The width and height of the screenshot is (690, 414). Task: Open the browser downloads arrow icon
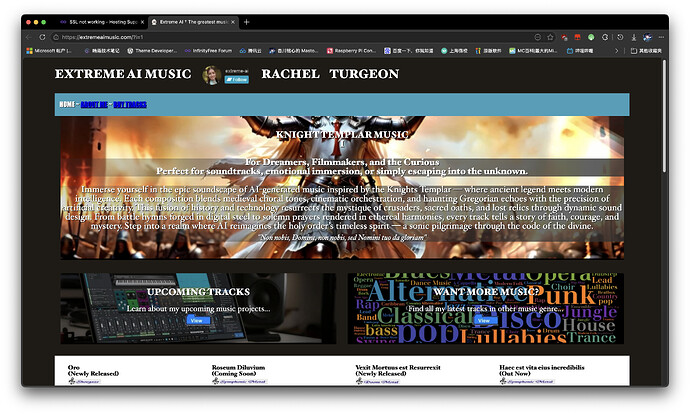click(634, 37)
